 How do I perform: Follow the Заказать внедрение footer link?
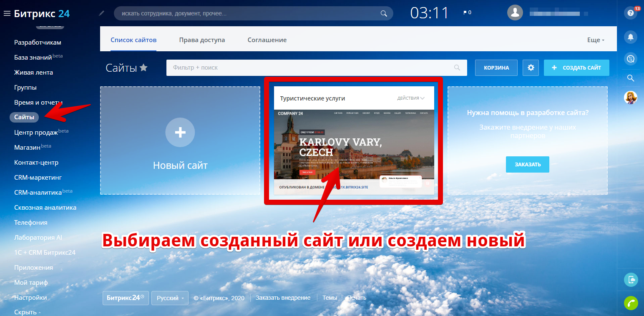tap(283, 298)
